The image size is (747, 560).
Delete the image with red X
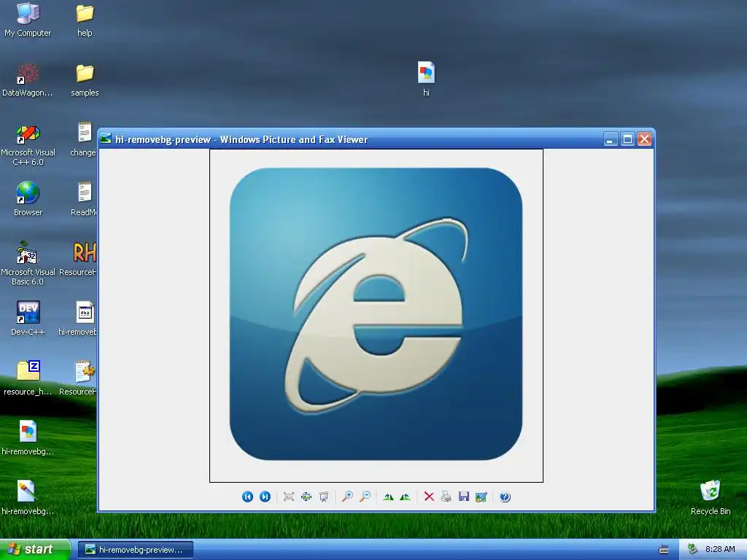pyautogui.click(x=429, y=497)
